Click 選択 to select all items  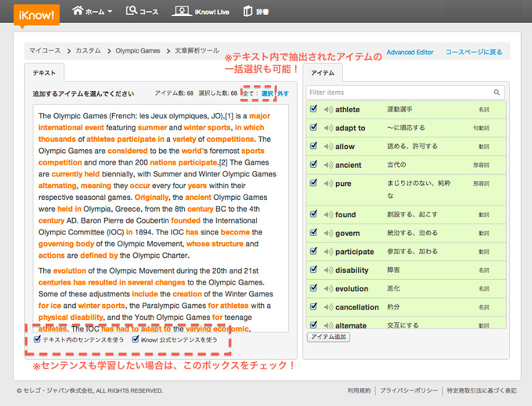[267, 93]
